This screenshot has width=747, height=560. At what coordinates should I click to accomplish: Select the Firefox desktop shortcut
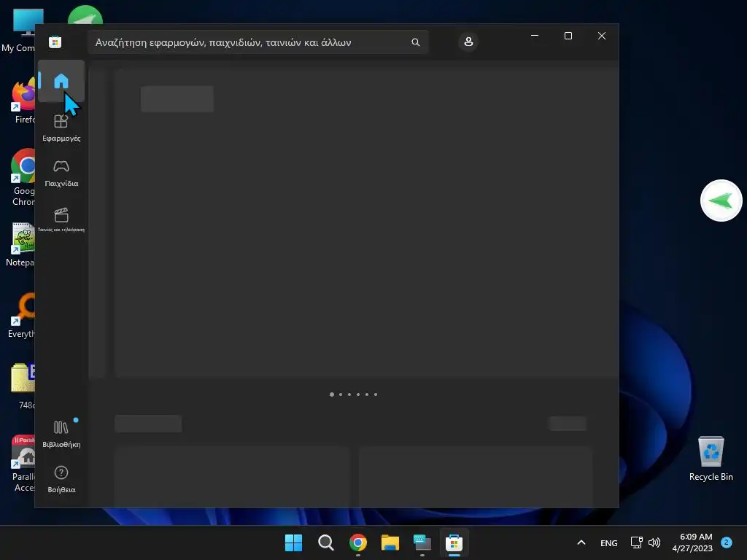click(23, 101)
